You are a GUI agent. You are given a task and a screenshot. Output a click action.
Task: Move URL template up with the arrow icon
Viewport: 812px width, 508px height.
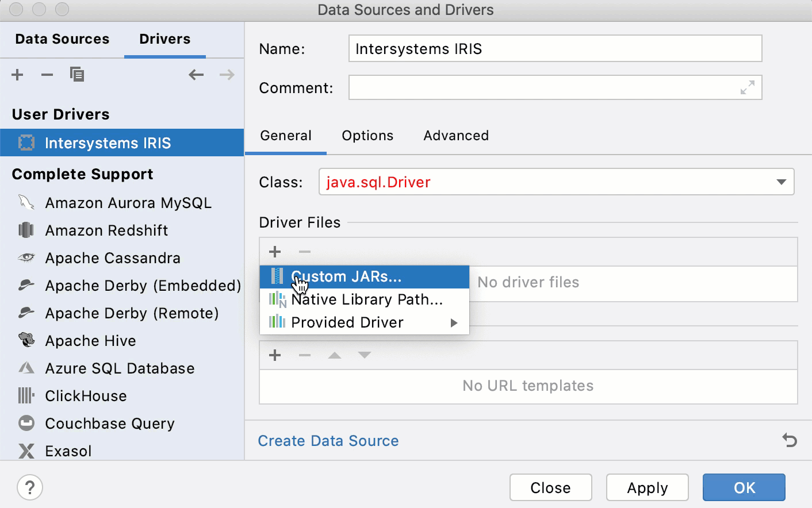coord(334,355)
